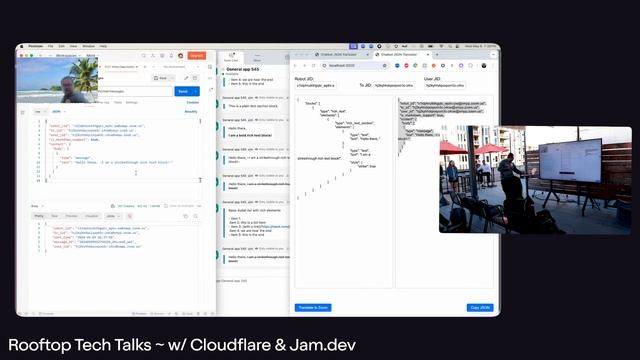This screenshot has height=360, width=640.
Task: Click the Copy JSON button
Action: pyautogui.click(x=480, y=307)
